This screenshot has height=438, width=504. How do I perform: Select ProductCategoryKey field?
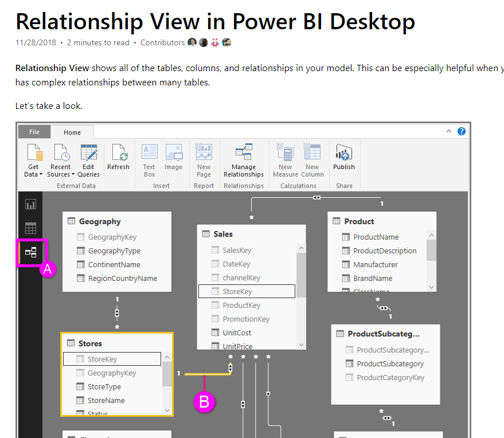pyautogui.click(x=386, y=378)
